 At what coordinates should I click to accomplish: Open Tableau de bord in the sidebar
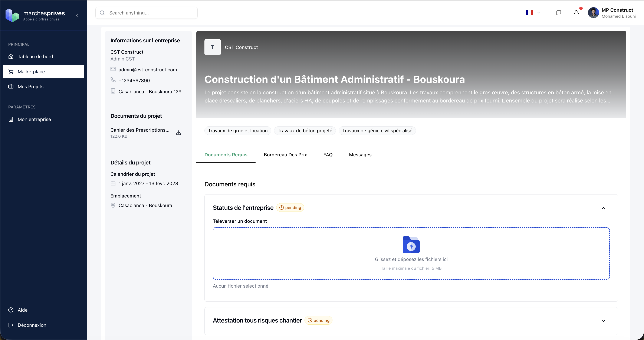35,56
